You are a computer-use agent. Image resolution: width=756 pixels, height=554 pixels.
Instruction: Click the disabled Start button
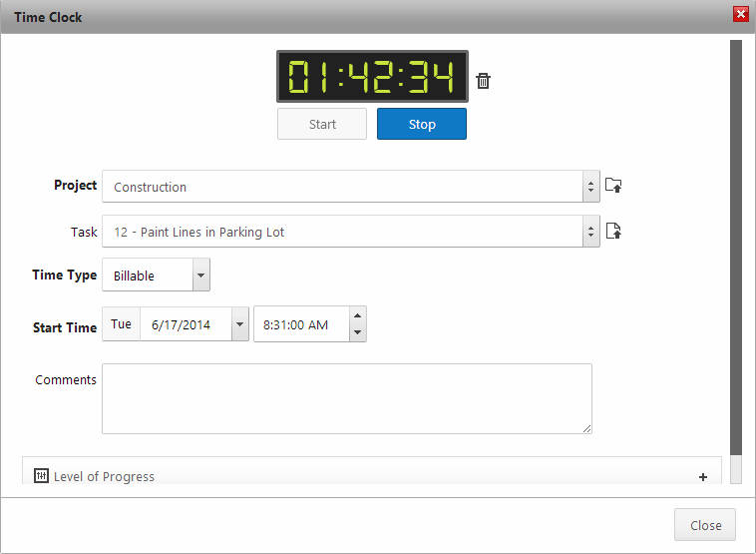point(322,124)
